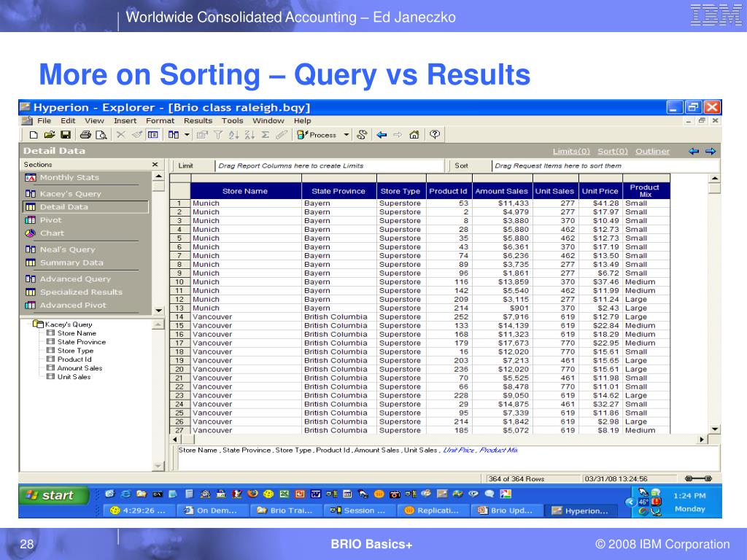The image size is (747, 560).
Task: Open Print Preview from the toolbar
Action: click(101, 135)
